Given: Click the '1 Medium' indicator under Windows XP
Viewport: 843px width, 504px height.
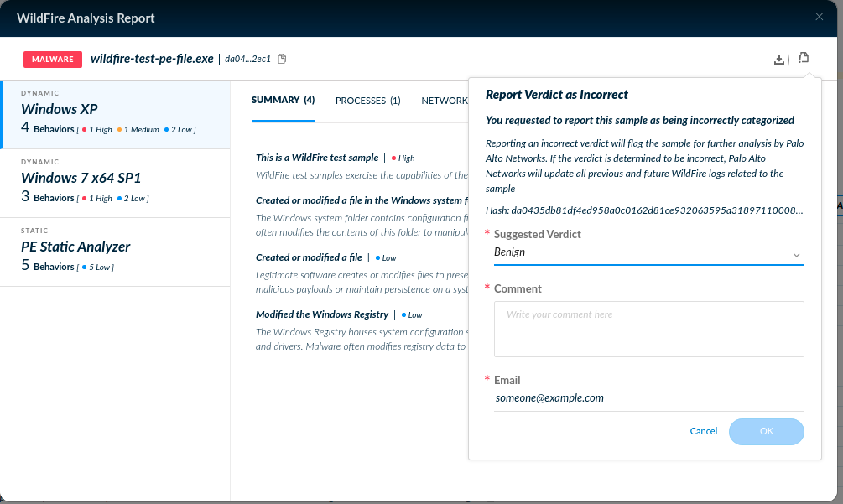Looking at the screenshot, I should coord(138,129).
